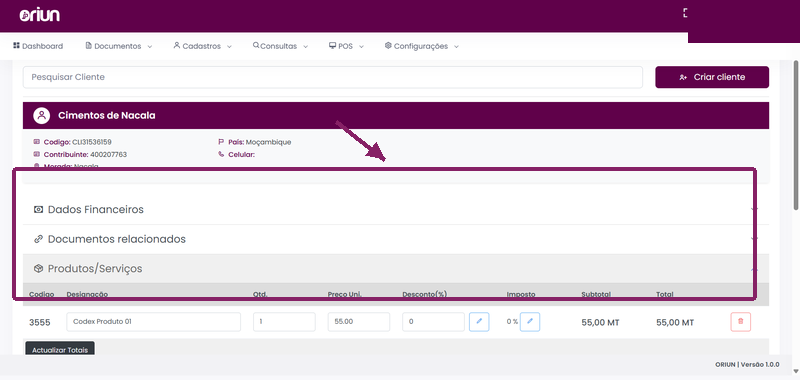Focus the Desconto(%) input field
The image size is (800, 380).
tap(433, 322)
